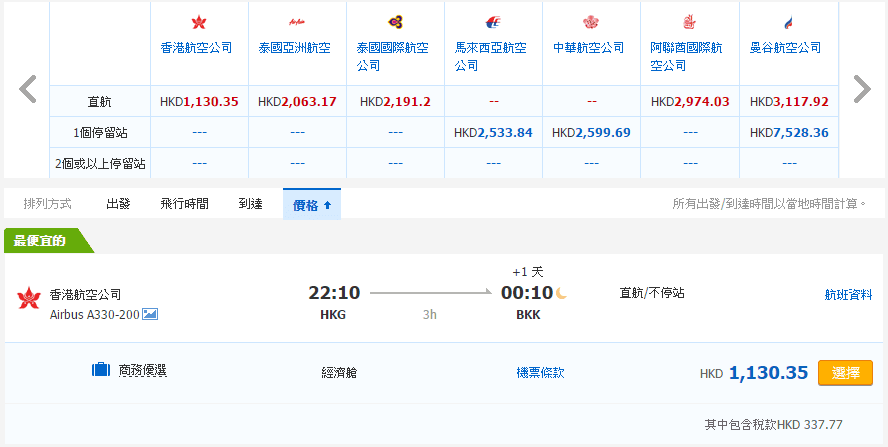Click the Emirates airline logo icon
Image resolution: width=888 pixels, height=447 pixels.
(x=688, y=23)
